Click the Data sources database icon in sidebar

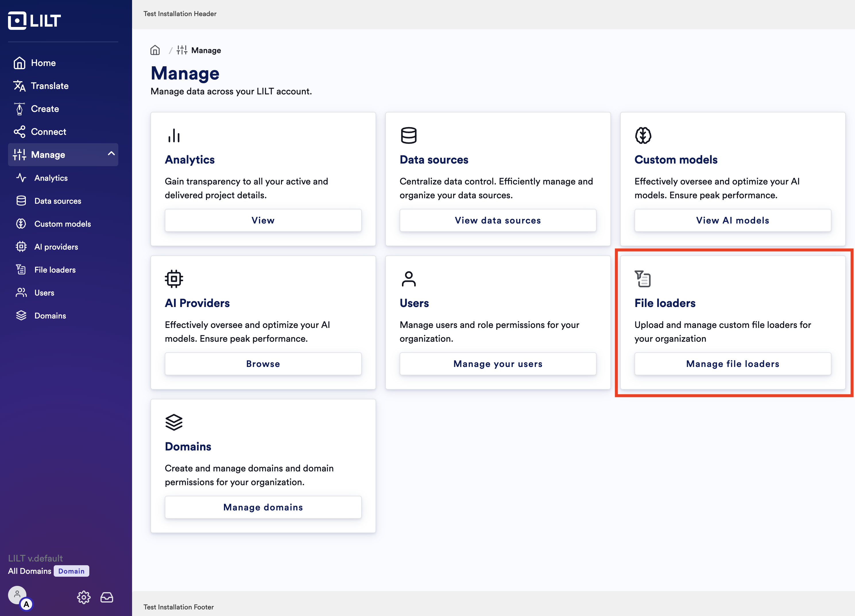[x=21, y=201]
